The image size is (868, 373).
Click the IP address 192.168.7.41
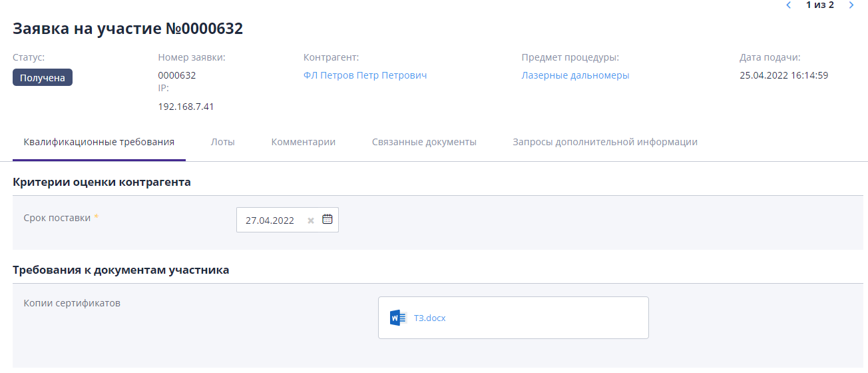coord(186,107)
